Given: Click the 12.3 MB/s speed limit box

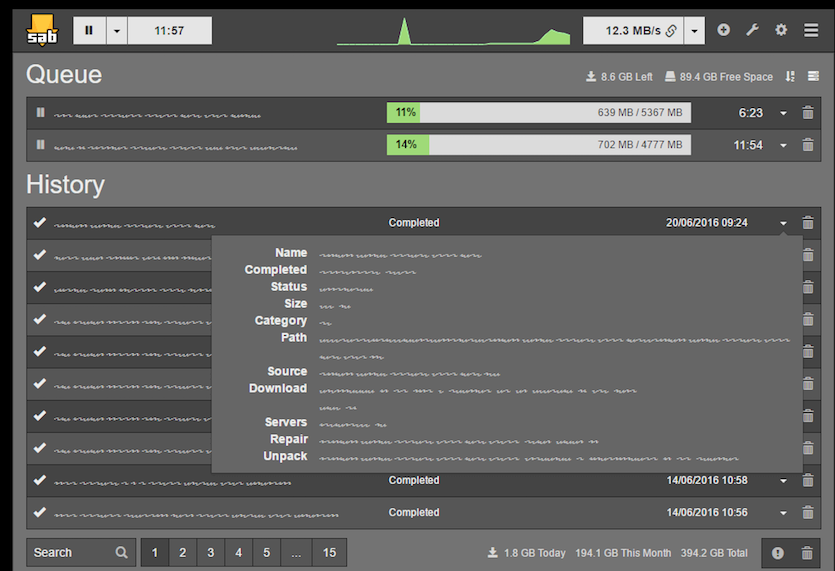Looking at the screenshot, I should pyautogui.click(x=634, y=30).
